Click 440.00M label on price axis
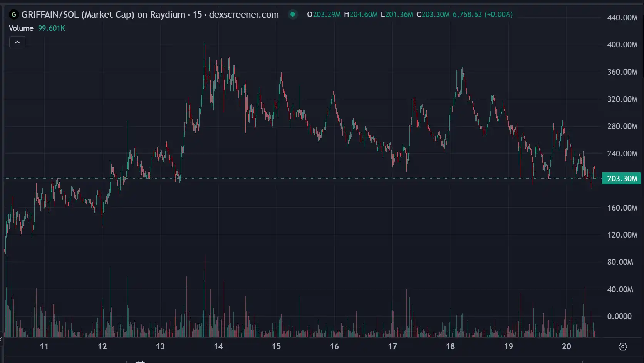This screenshot has width=644, height=363. click(x=622, y=18)
